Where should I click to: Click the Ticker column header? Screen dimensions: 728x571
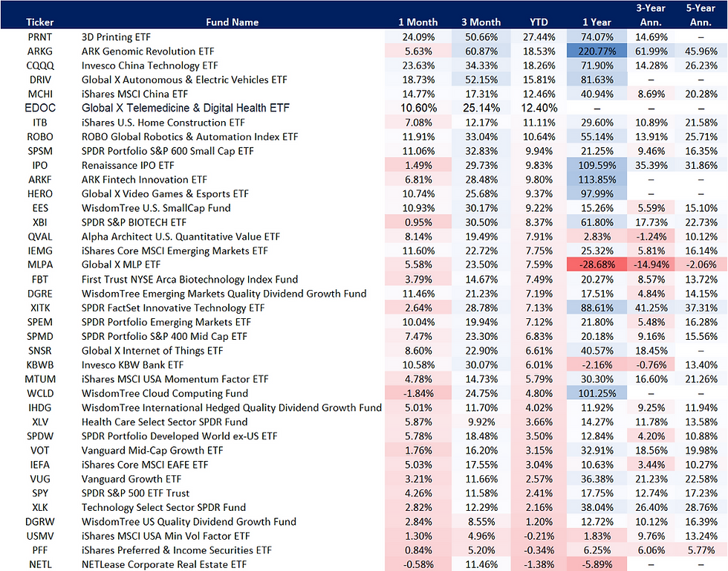coord(40,22)
